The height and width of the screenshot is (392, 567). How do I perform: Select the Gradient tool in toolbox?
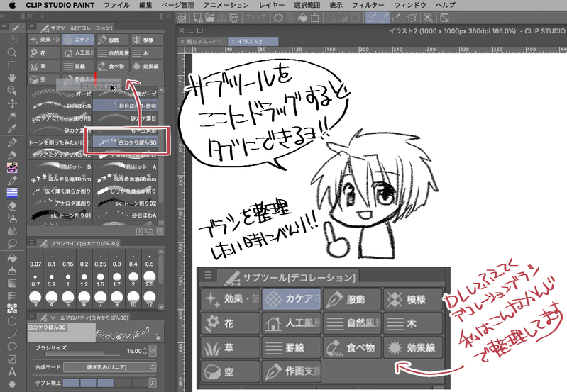pyautogui.click(x=12, y=284)
